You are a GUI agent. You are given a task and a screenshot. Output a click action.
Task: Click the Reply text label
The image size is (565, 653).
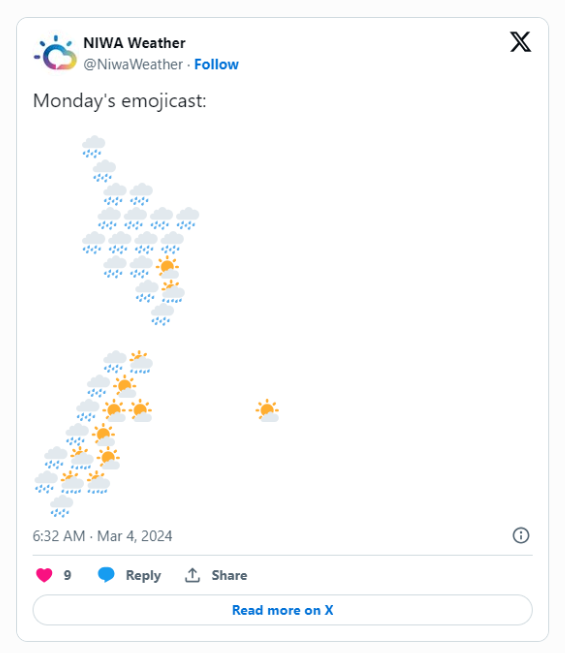coord(143,575)
